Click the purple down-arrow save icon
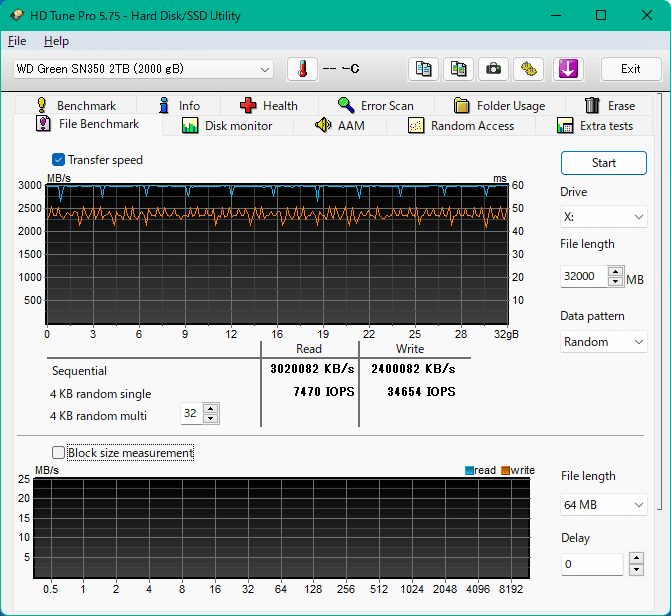671x616 pixels. click(x=567, y=69)
